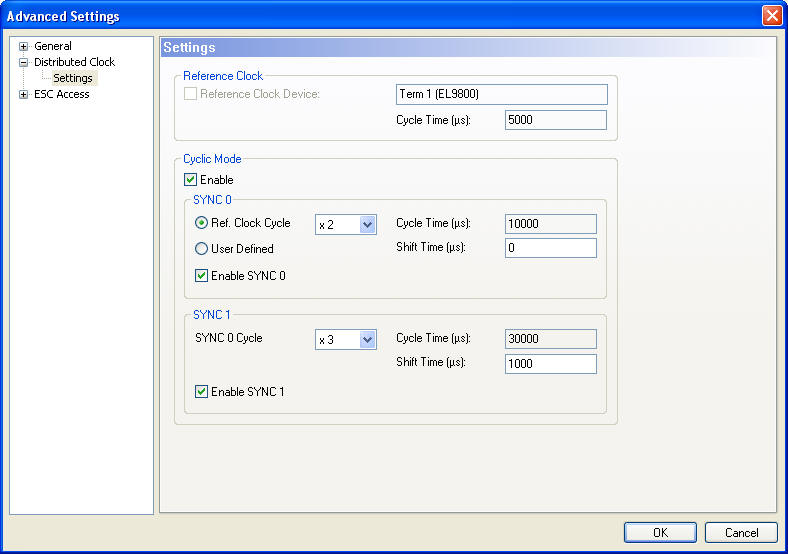Click the SYNC 0 Cycle label in SYNC 1
Image resolution: width=788 pixels, height=554 pixels.
click(x=229, y=338)
